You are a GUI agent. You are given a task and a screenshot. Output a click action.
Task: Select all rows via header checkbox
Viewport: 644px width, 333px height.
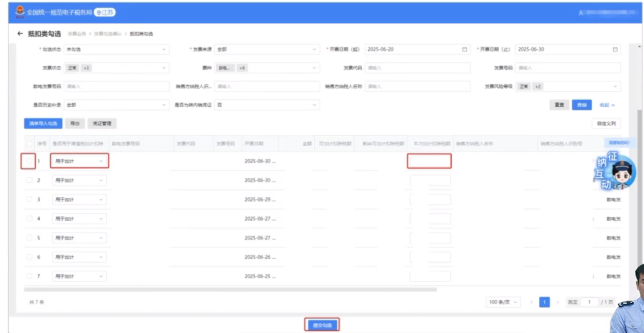pos(29,144)
